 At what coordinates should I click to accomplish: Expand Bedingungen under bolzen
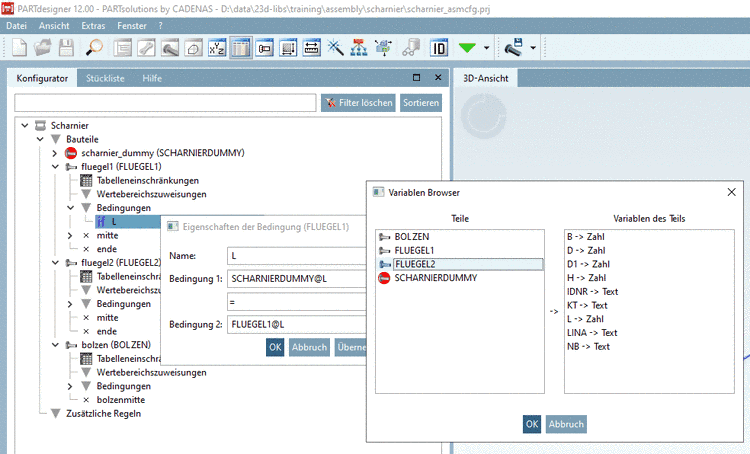pos(70,386)
